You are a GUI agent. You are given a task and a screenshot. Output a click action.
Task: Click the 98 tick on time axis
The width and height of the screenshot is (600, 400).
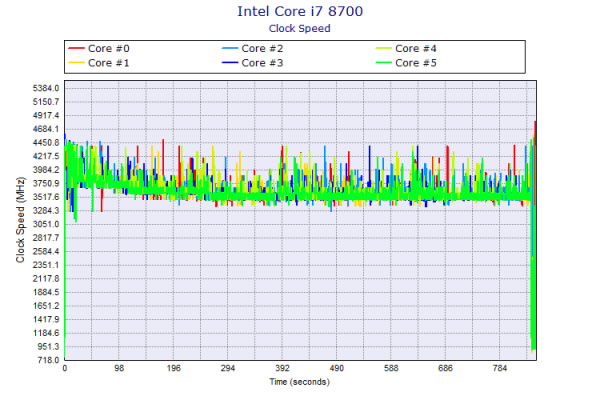pyautogui.click(x=119, y=368)
